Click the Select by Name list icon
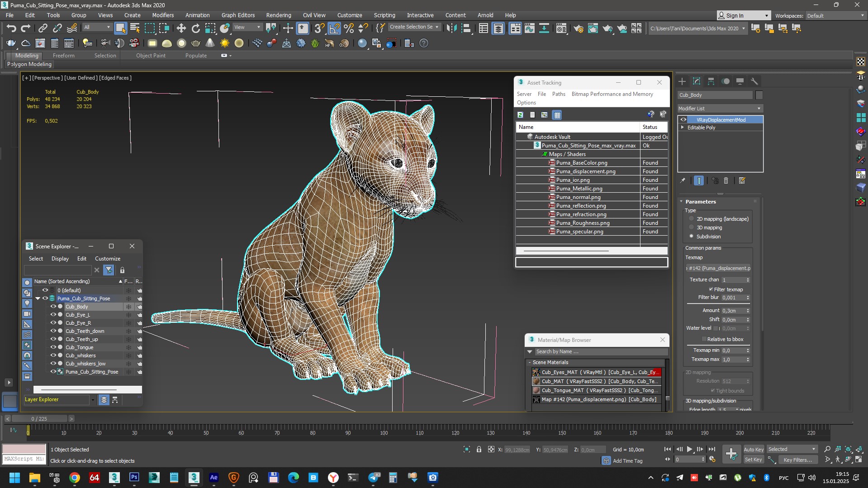Screen dimensions: 868x488 135,28
